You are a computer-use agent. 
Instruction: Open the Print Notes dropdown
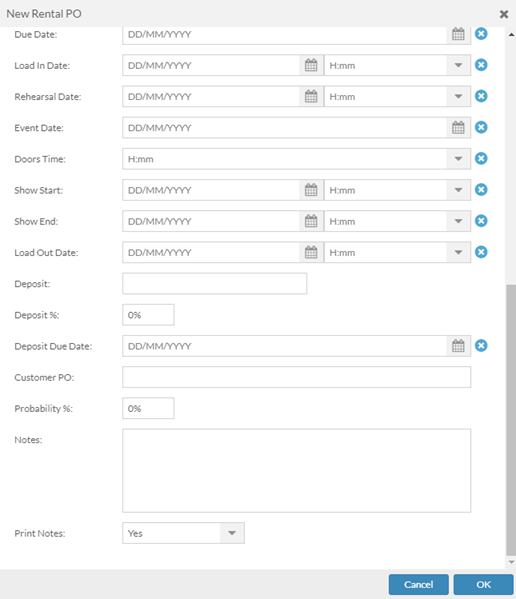(232, 533)
